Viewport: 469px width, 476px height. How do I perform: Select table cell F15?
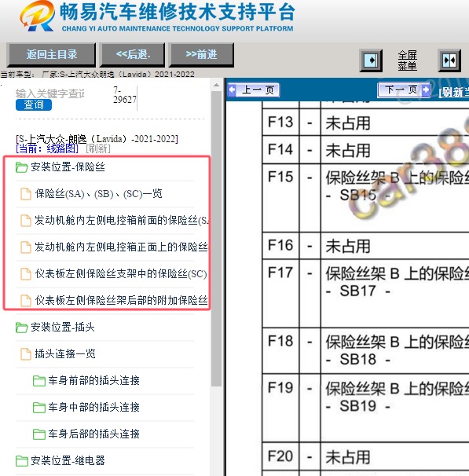(280, 198)
